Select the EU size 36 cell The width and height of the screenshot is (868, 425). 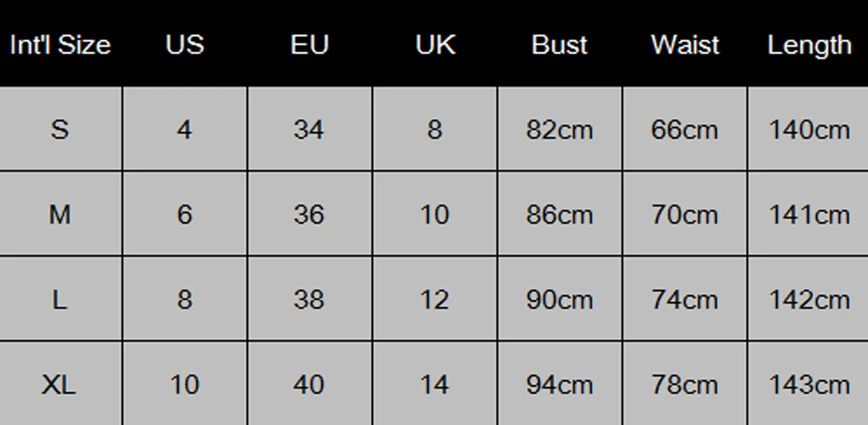tap(310, 213)
